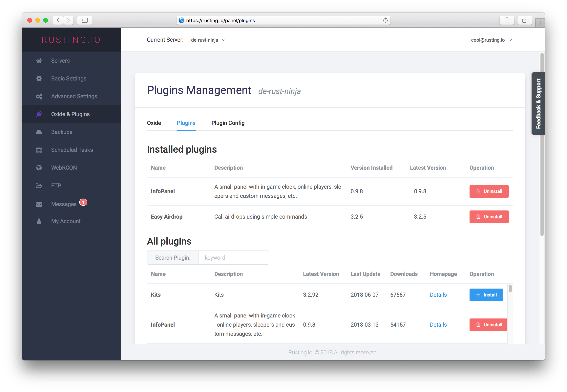Click the All plugins table scrollbar
The height and width of the screenshot is (392, 567).
click(x=510, y=288)
